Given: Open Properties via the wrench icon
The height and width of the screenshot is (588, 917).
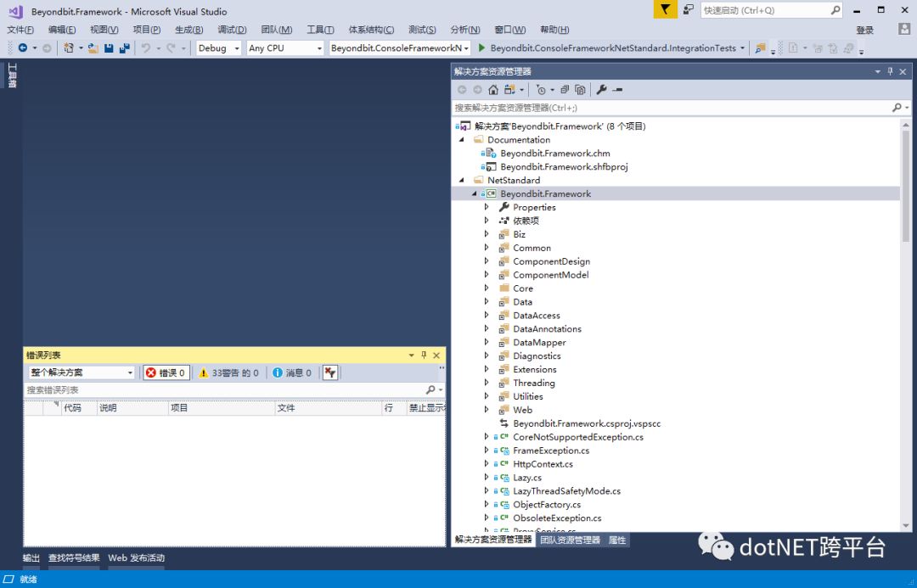Looking at the screenshot, I should 601,89.
